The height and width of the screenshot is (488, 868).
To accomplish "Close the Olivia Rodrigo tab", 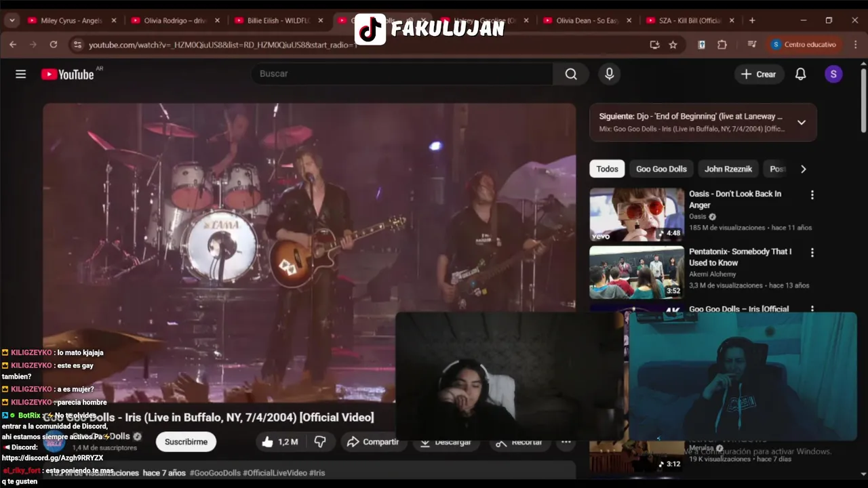I will [x=217, y=20].
